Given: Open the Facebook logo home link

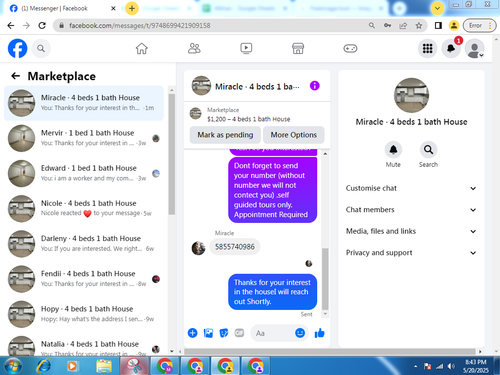Looking at the screenshot, I should point(17,49).
